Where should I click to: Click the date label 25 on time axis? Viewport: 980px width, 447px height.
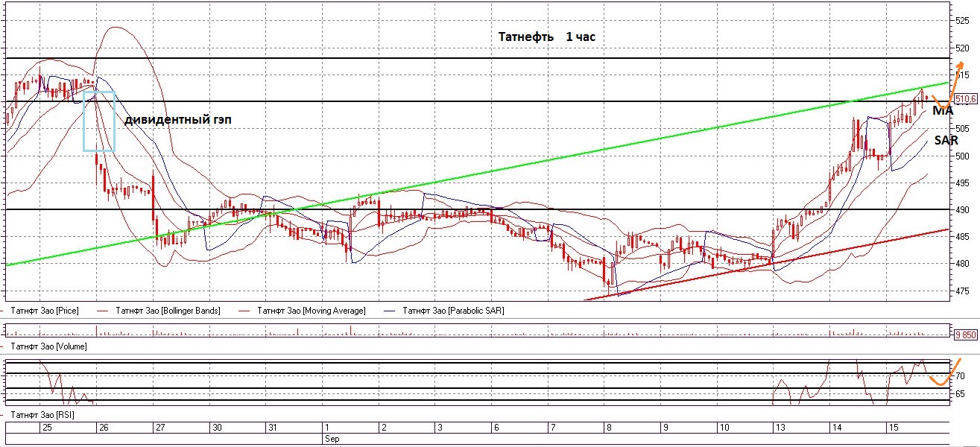[x=48, y=428]
